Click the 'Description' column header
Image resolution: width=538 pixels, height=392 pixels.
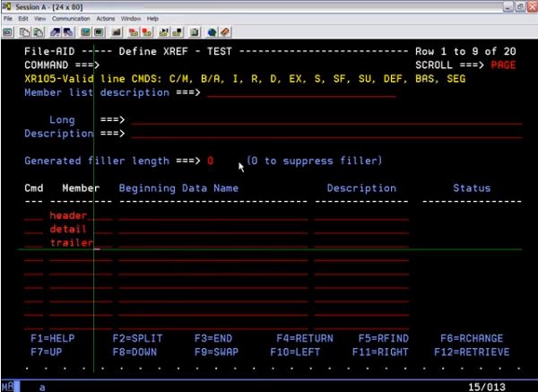click(x=361, y=188)
